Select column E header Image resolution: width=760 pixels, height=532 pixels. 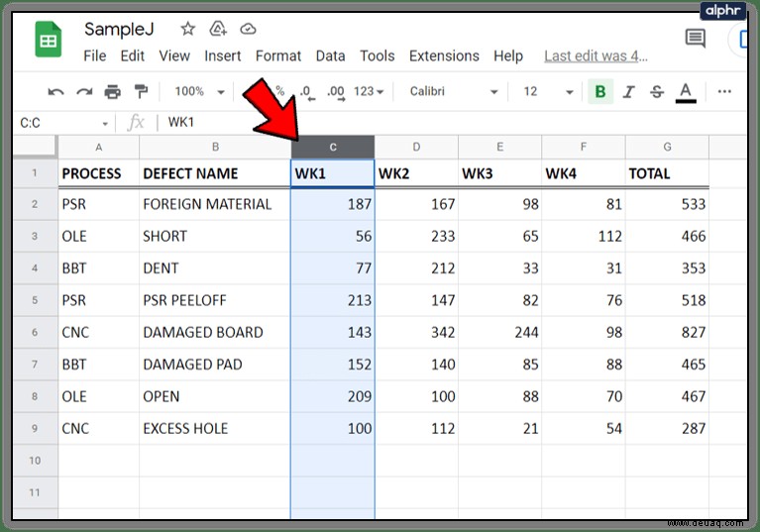pyautogui.click(x=499, y=148)
